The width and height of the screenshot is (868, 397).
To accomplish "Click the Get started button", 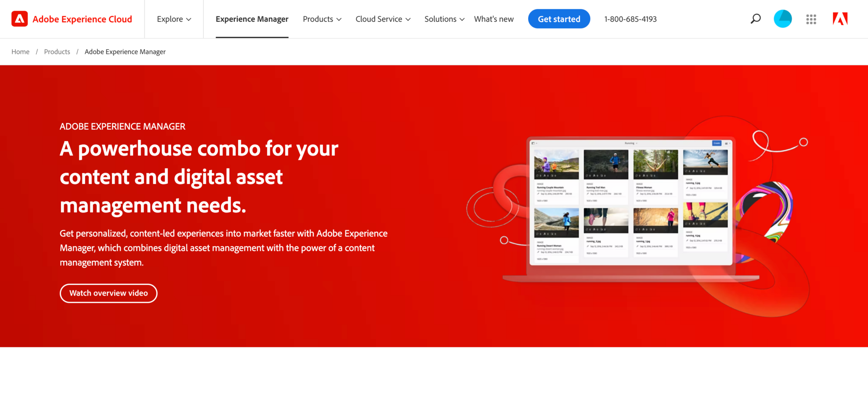I will 559,19.
